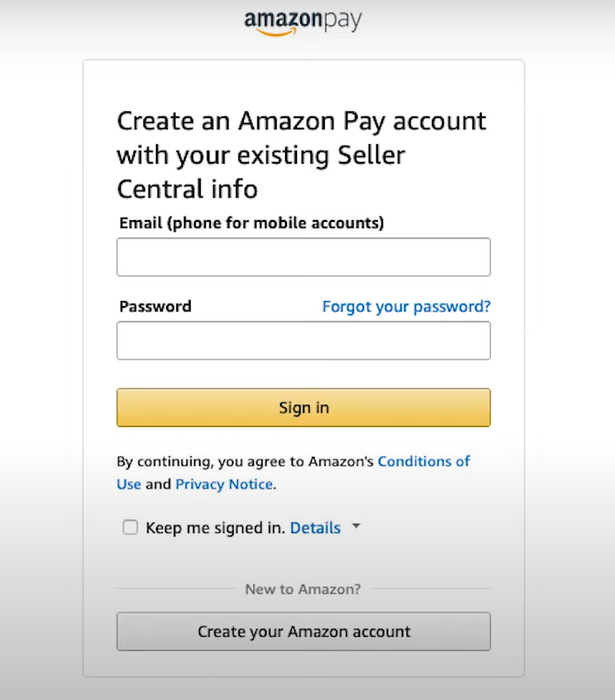615x700 pixels.
Task: Click the New to Amazon? divider text
Action: tap(303, 590)
